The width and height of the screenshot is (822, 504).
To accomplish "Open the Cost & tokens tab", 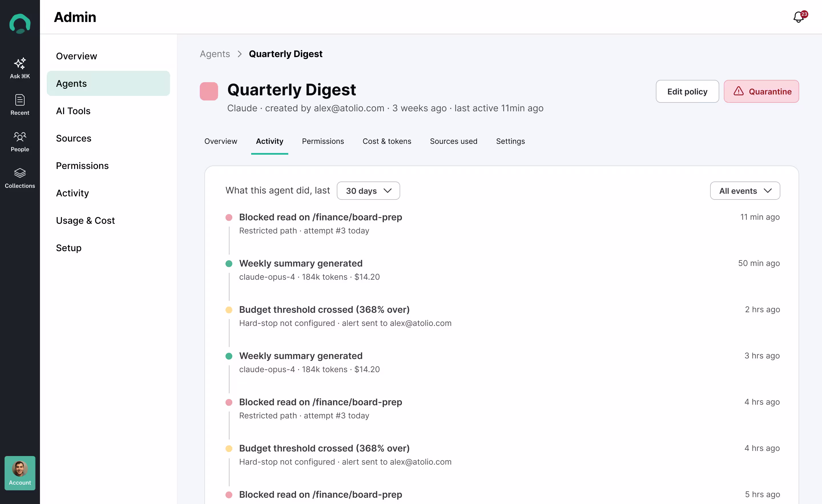I will (387, 142).
